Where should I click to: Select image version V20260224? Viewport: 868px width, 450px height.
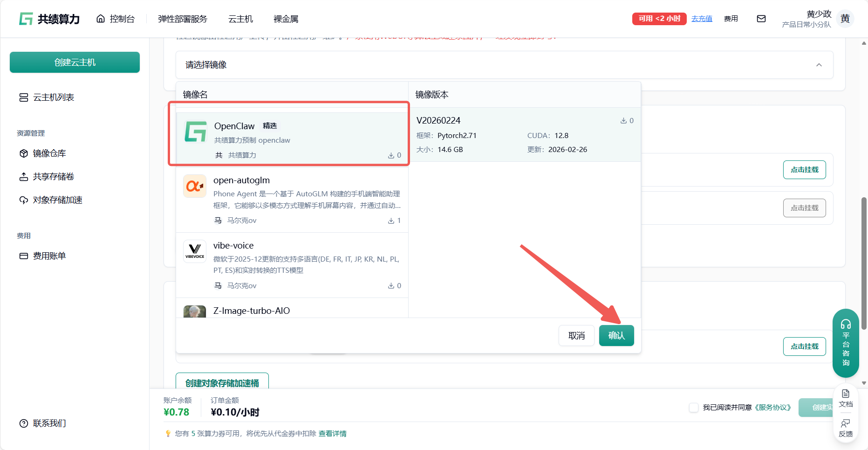524,134
